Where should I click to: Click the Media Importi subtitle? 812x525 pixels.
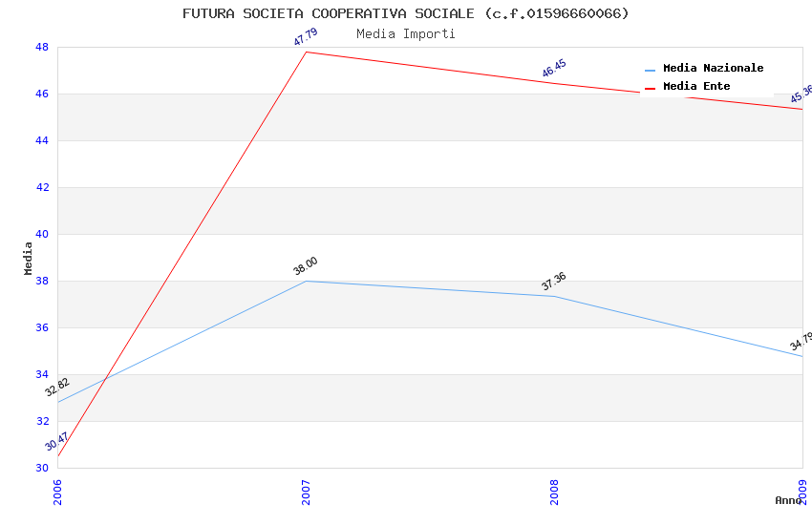(406, 33)
